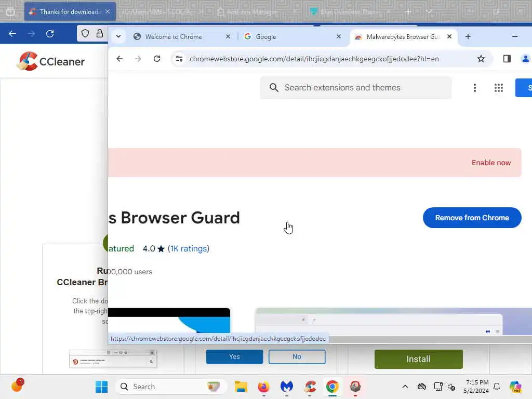Open Chrome side panel icon
Image resolution: width=532 pixels, height=399 pixels.
(507, 59)
